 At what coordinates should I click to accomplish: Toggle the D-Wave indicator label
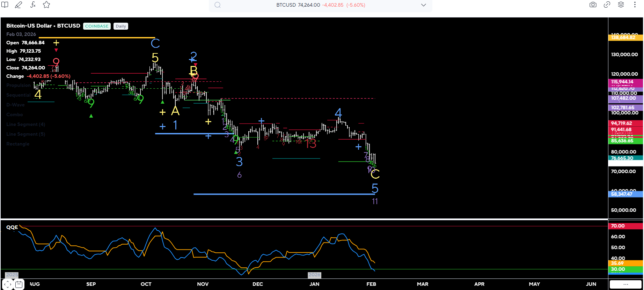[15, 105]
